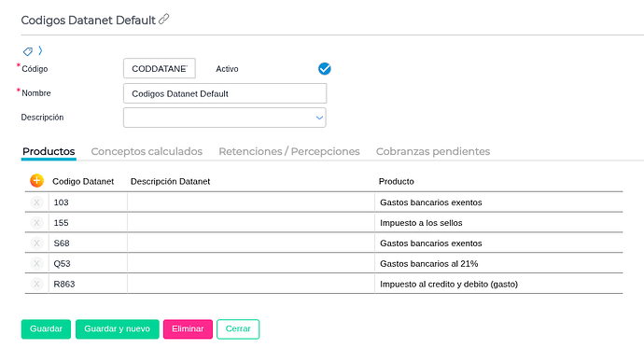Click the link icon next to the title
Image resolution: width=644 pixels, height=348 pixels.
(x=164, y=20)
